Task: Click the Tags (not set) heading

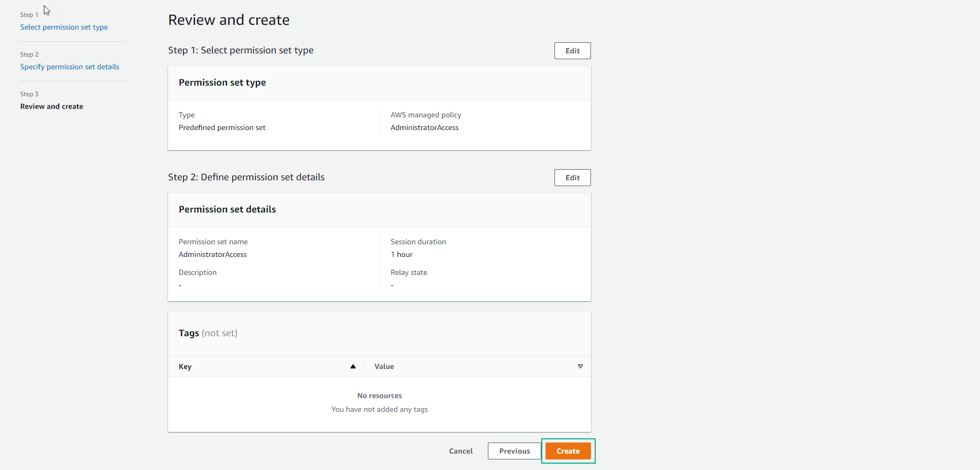Action: pyautogui.click(x=208, y=333)
